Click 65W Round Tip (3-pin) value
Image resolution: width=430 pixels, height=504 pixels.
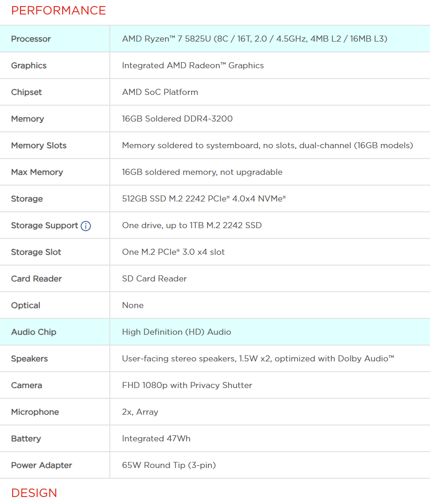pos(169,466)
